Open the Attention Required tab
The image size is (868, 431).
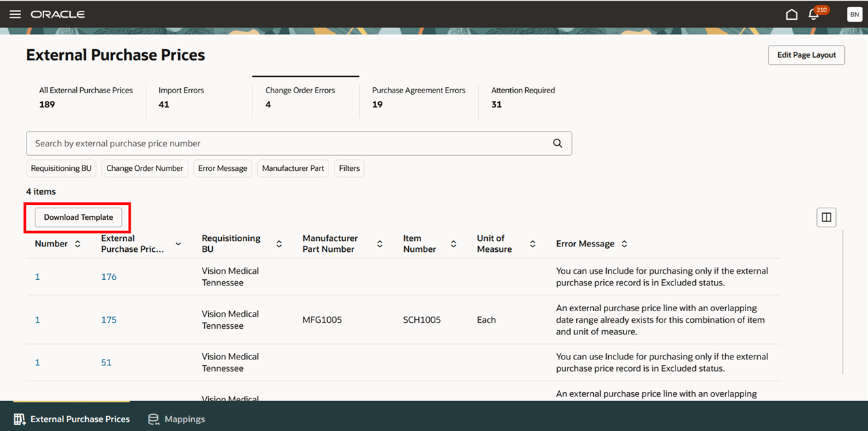point(522,97)
